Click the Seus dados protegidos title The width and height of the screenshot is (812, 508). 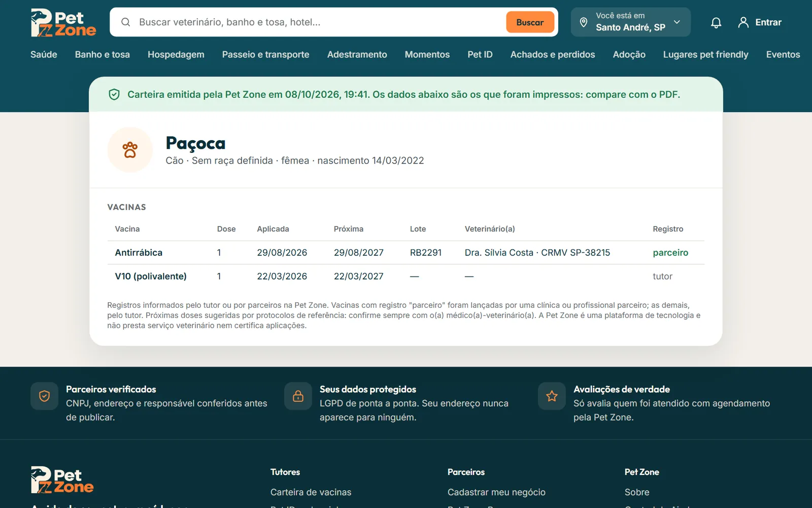point(368,389)
